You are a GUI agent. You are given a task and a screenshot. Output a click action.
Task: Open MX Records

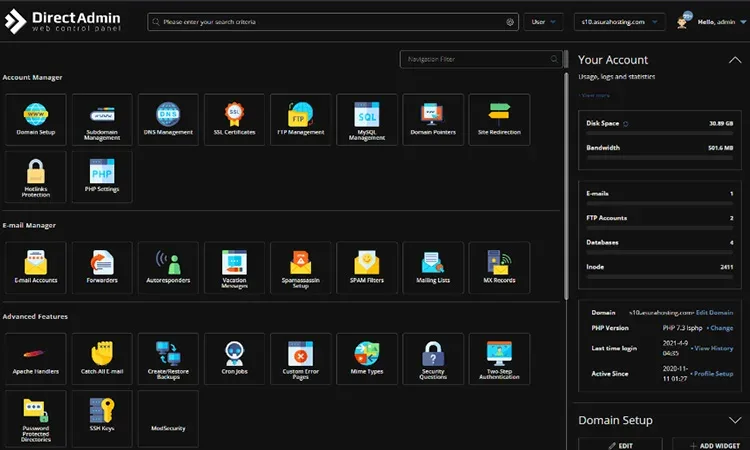pos(499,267)
